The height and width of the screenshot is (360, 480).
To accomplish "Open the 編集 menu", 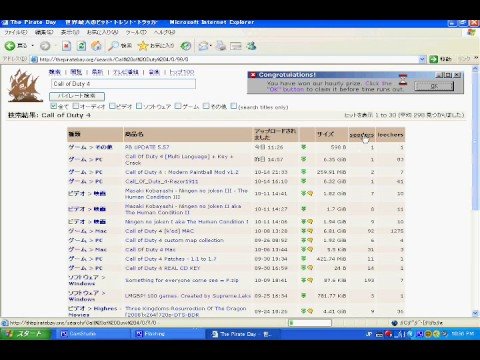I will pos(44,32).
